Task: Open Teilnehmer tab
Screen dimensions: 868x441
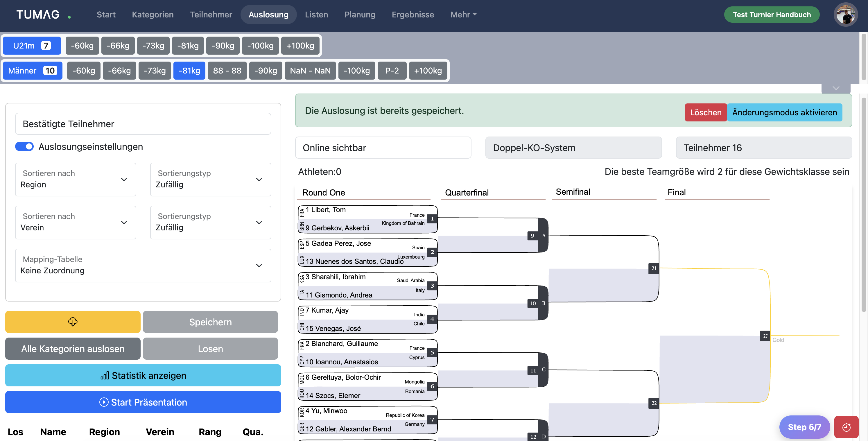Action: click(x=211, y=15)
